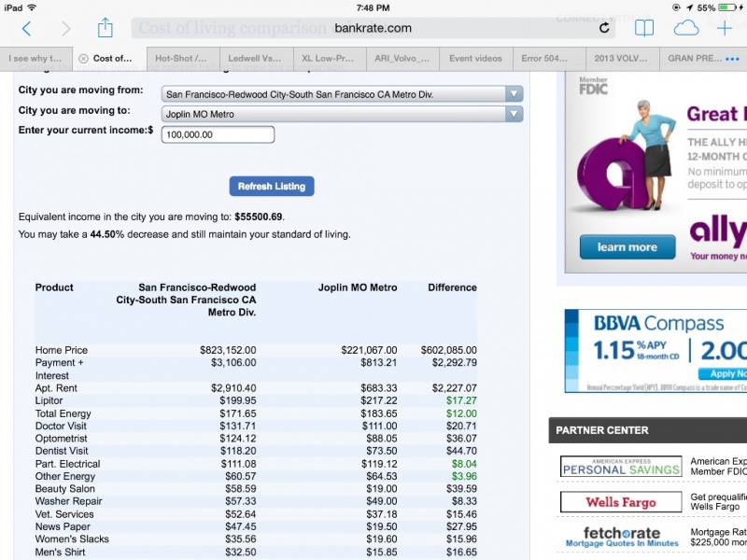Click the 'Get prequalified Wells Fargo' link

718,502
